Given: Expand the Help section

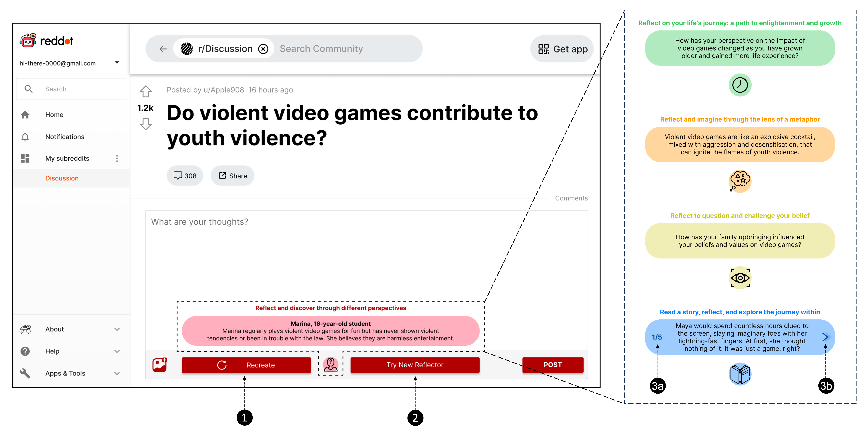Looking at the screenshot, I should 117,351.
